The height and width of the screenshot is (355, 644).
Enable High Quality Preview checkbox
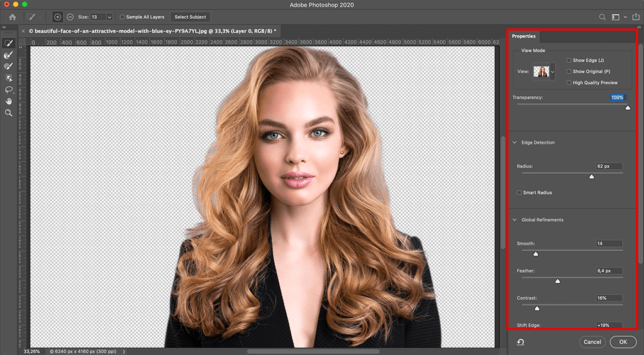(x=569, y=82)
